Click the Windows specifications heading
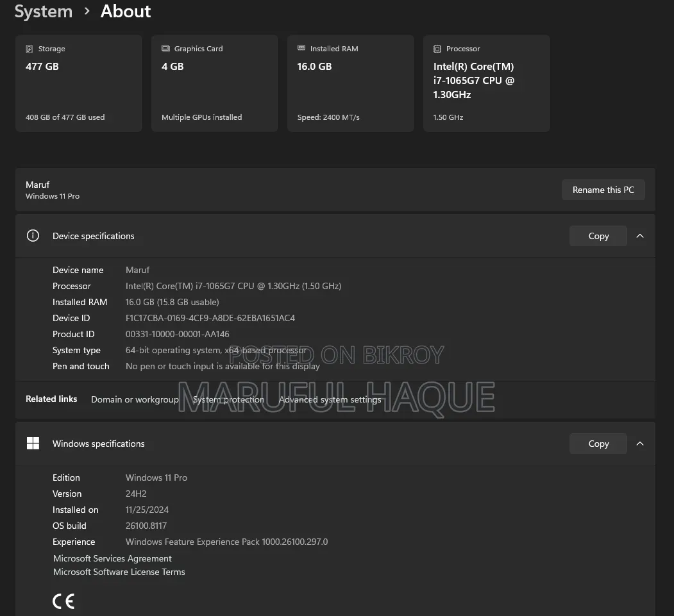Viewport: 674px width, 616px height. tap(98, 444)
